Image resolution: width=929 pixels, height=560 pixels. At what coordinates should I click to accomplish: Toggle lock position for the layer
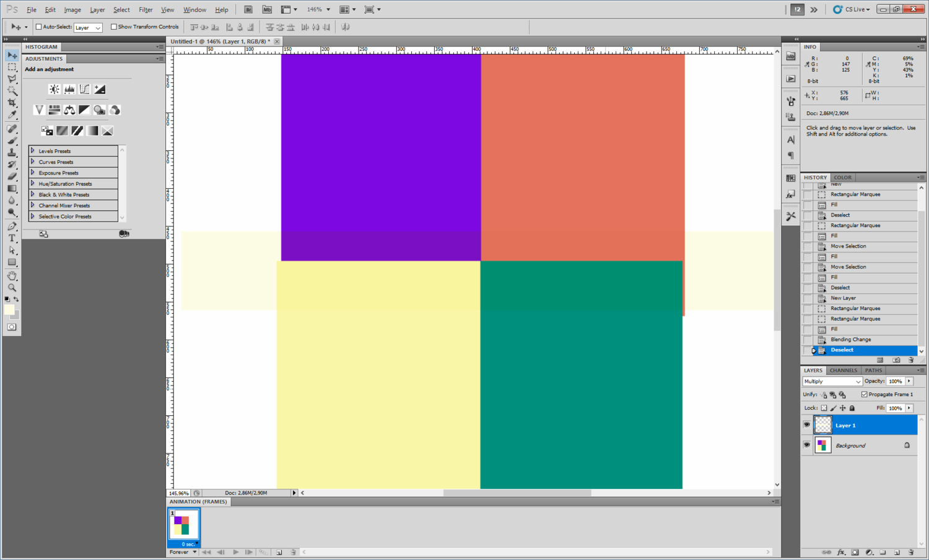[842, 408]
